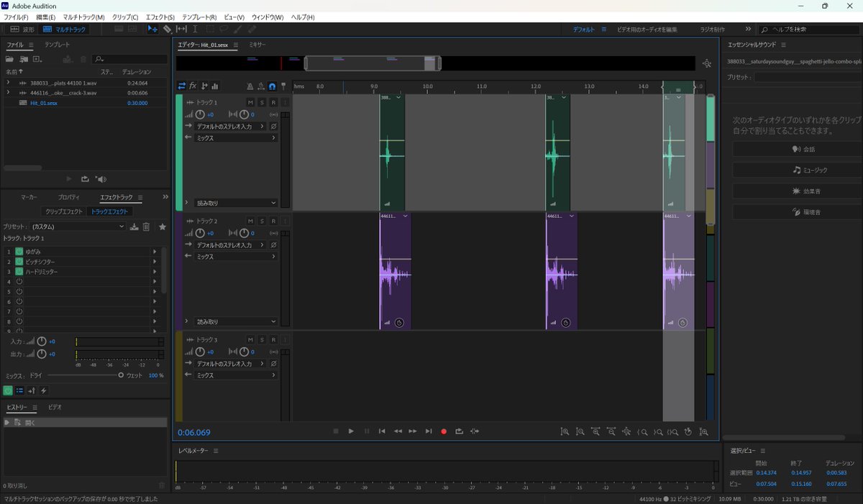Select the Time Selection tool

coord(195,29)
